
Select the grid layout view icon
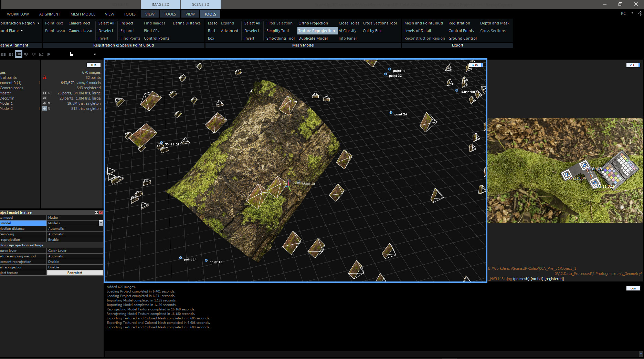(x=11, y=54)
